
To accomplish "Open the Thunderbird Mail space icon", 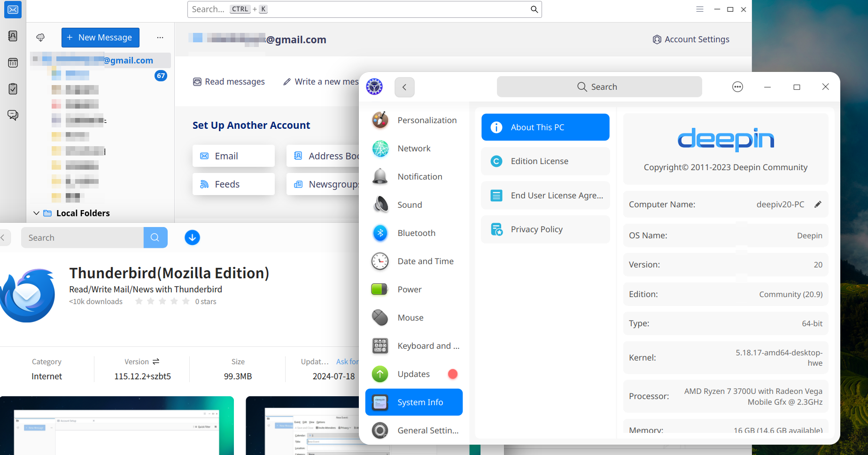I will pos(13,10).
